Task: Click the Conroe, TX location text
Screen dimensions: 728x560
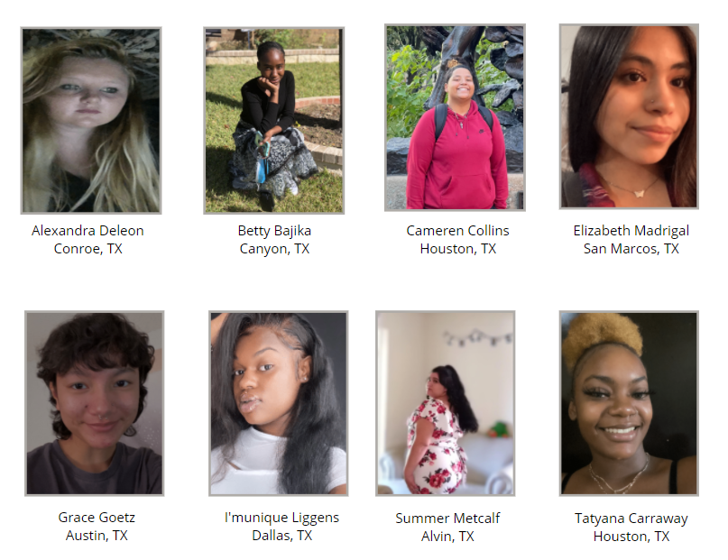Action: coord(88,249)
